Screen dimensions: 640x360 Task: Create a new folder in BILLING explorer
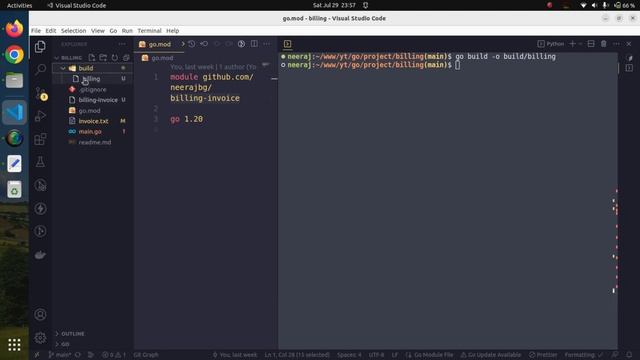[103, 58]
